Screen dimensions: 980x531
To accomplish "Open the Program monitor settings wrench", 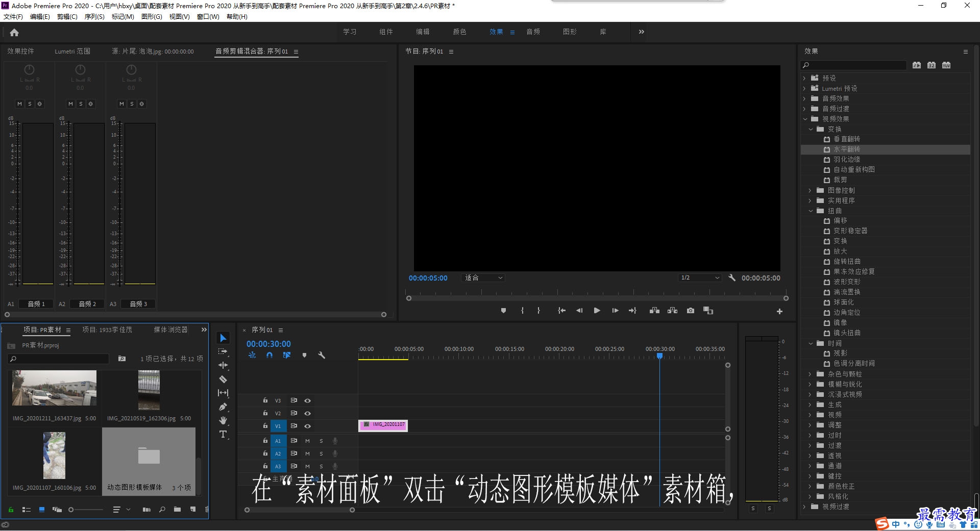I will (x=732, y=278).
